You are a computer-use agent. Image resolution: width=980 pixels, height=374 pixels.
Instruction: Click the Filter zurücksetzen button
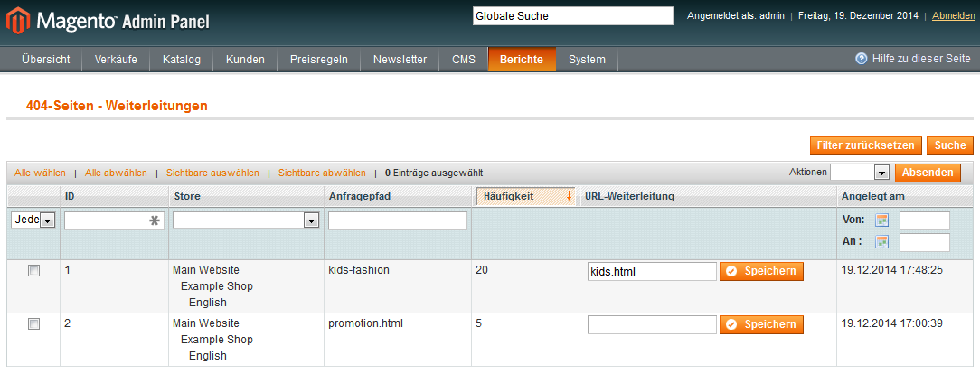coord(865,145)
